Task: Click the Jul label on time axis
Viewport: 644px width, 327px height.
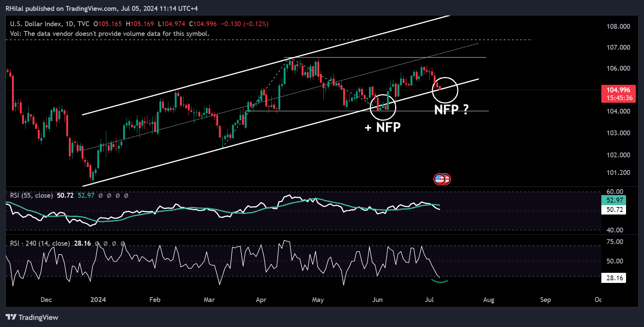Action: pyautogui.click(x=429, y=300)
